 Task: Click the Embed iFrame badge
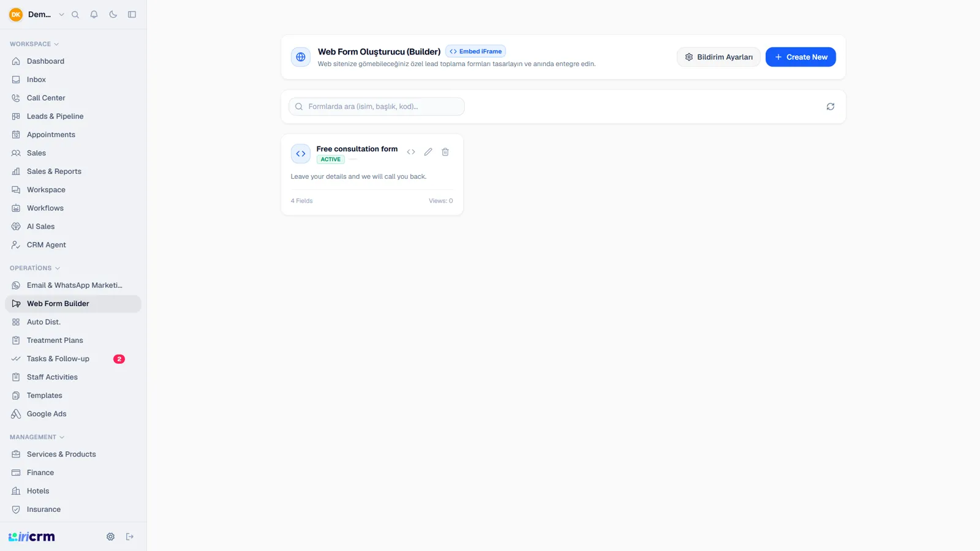(476, 51)
